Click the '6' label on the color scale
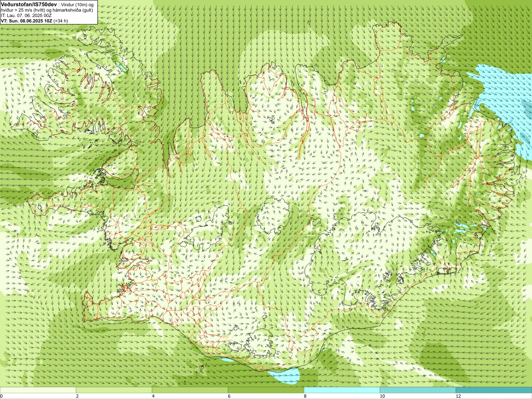 229,396
